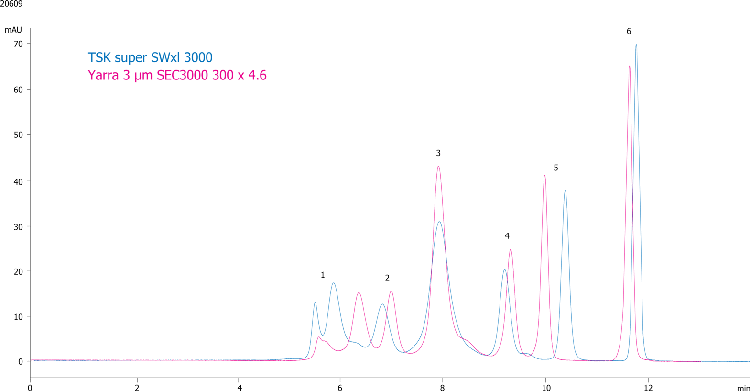Click the y-axis value '30'
Viewport: 750px width, 391px height.
[18, 226]
